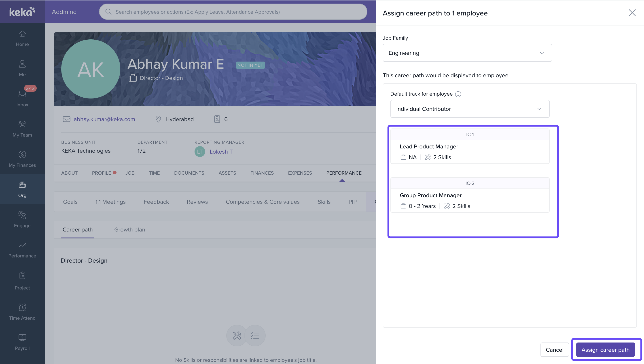The image size is (644, 364).
Task: Open Time Attend clock icon
Action: pyautogui.click(x=22, y=307)
